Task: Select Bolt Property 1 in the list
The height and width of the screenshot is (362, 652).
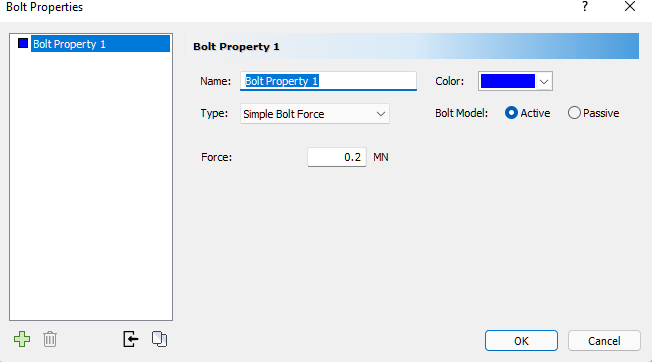Action: click(100, 44)
